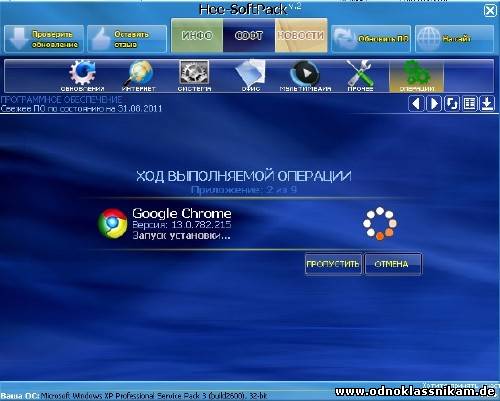Click the Оставить отзыв button
The width and height of the screenshot is (500, 401).
click(127, 39)
